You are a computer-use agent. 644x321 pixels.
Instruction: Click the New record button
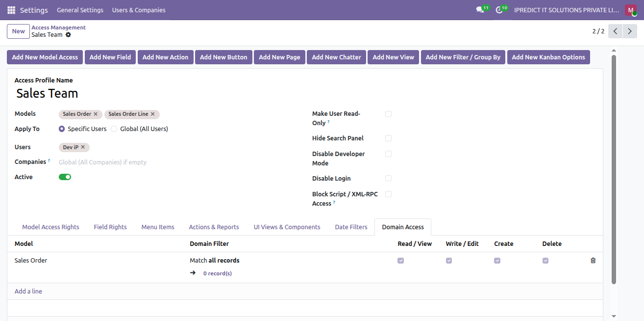point(19,31)
